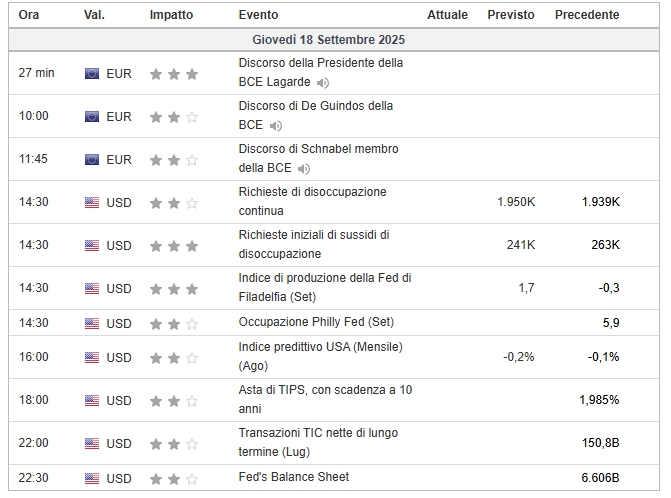671x498 pixels.
Task: Open Richieste di disoccupazione continua event
Action: click(x=312, y=191)
